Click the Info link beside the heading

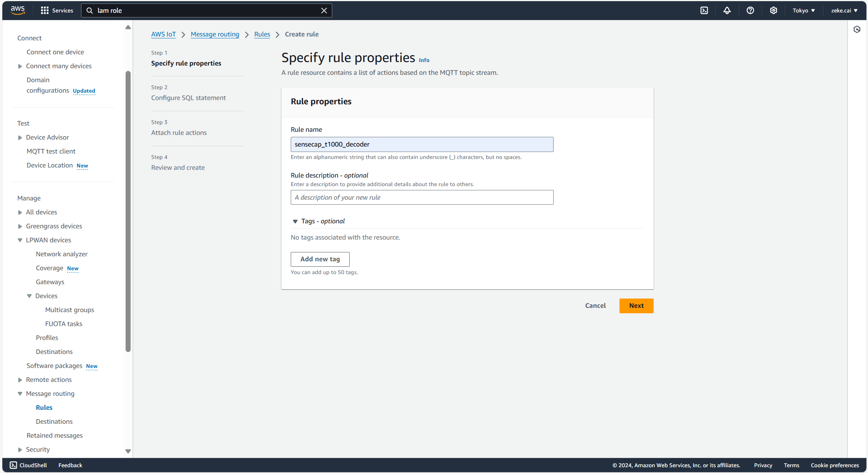424,60
